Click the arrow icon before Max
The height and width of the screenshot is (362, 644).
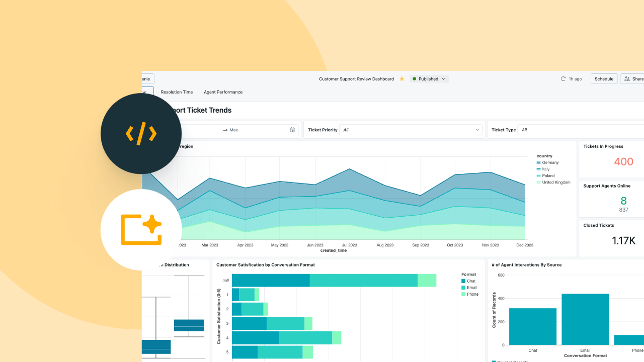225,130
